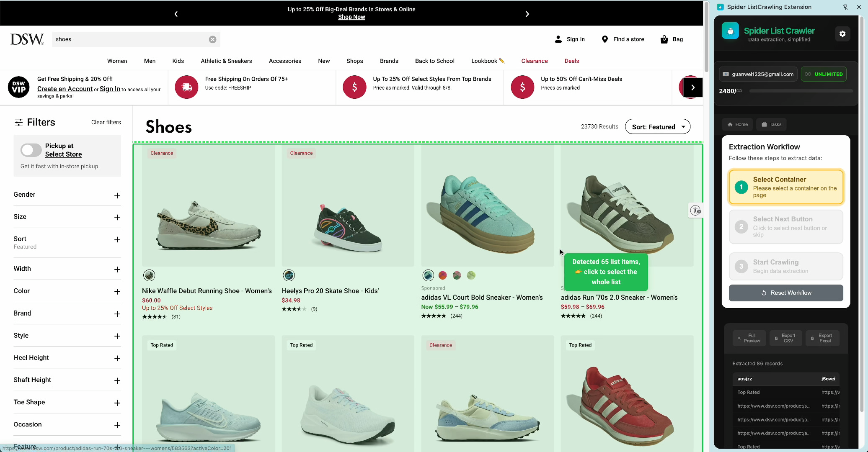868x452 pixels.
Task: Click the Shop Now banner link
Action: click(x=351, y=17)
